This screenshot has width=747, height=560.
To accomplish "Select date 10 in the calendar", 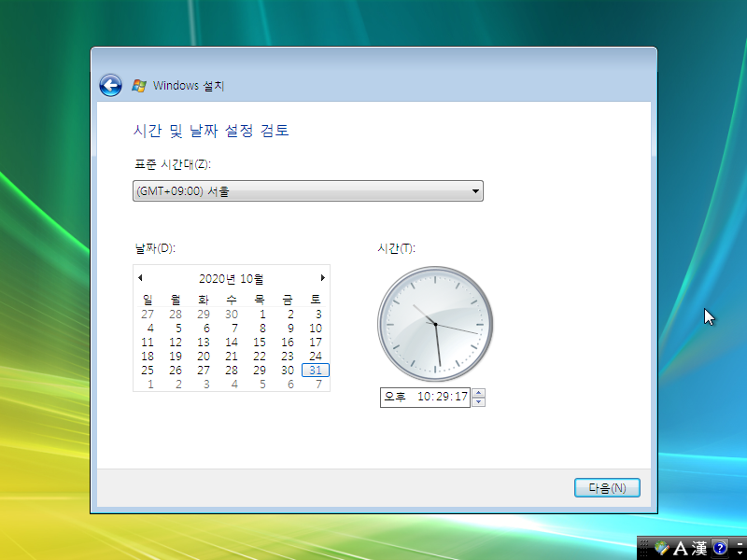I will point(316,329).
